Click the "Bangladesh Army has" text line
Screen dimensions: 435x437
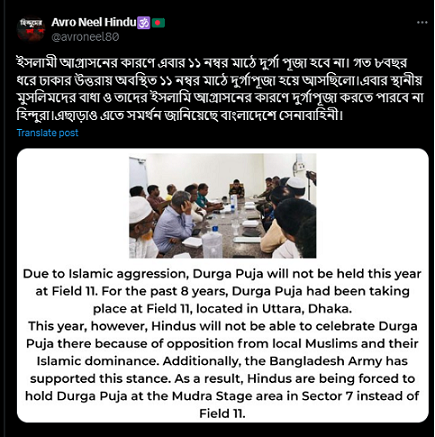[x=339, y=361]
